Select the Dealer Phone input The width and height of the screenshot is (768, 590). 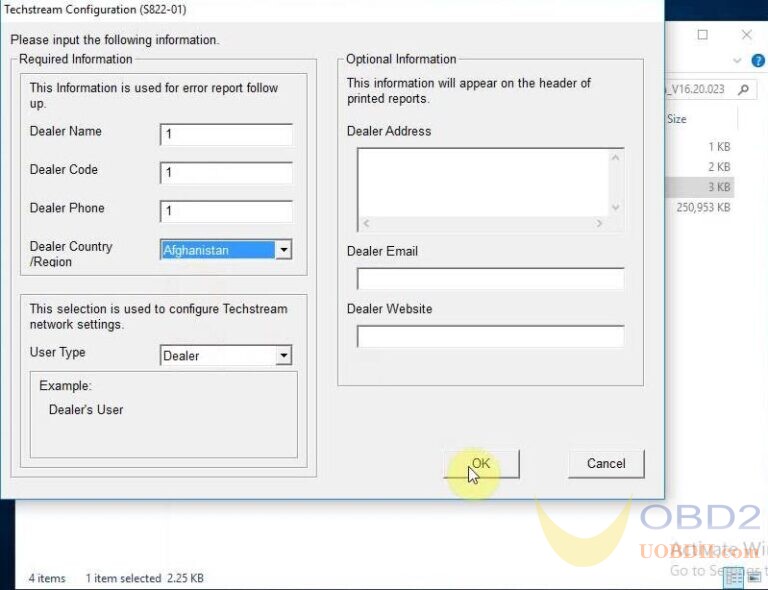click(226, 211)
